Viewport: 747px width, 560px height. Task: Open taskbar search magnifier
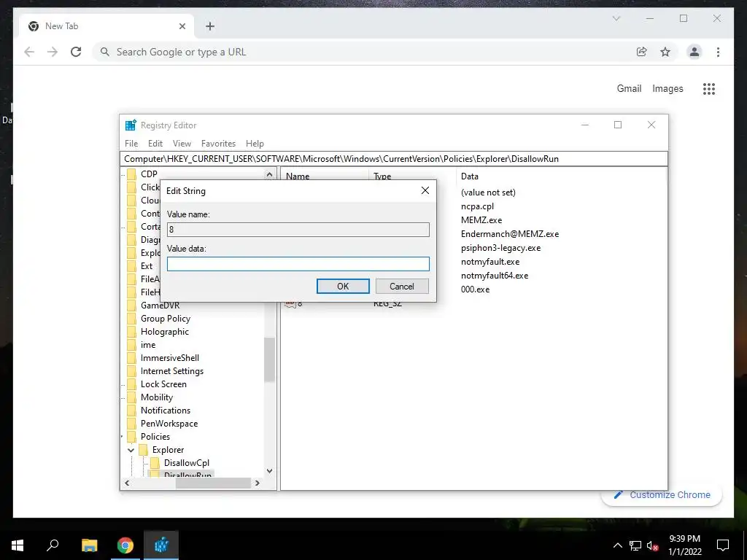coord(53,545)
